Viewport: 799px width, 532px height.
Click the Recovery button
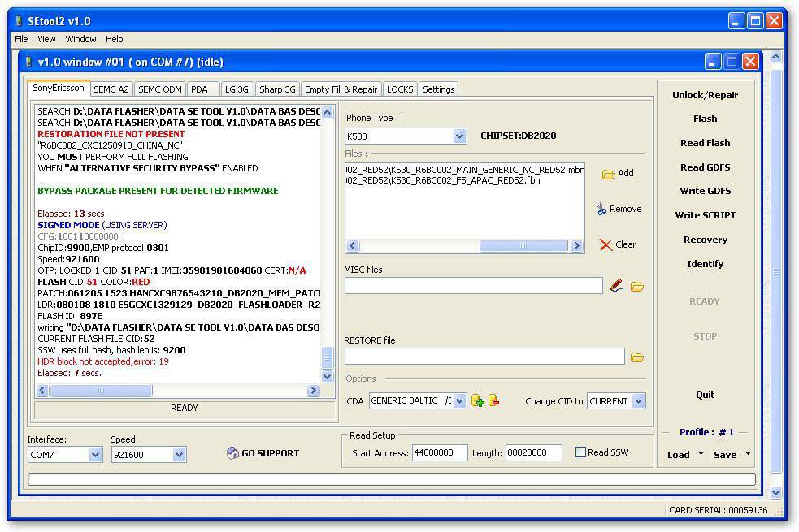pos(705,240)
